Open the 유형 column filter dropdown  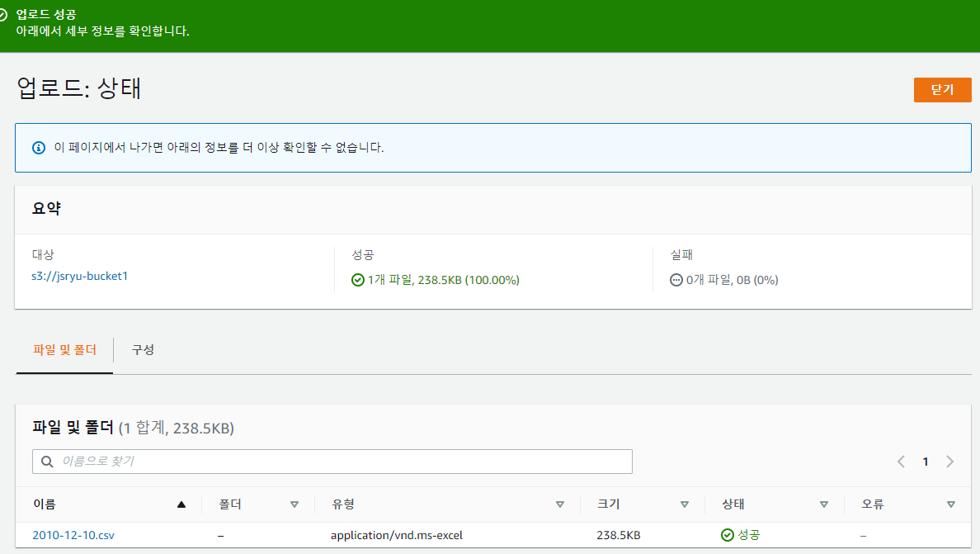560,504
